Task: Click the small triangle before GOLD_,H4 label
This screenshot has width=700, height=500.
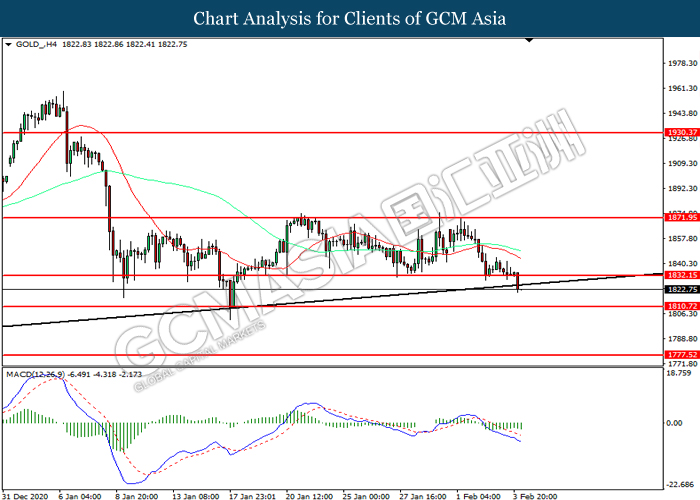Action: [10, 45]
